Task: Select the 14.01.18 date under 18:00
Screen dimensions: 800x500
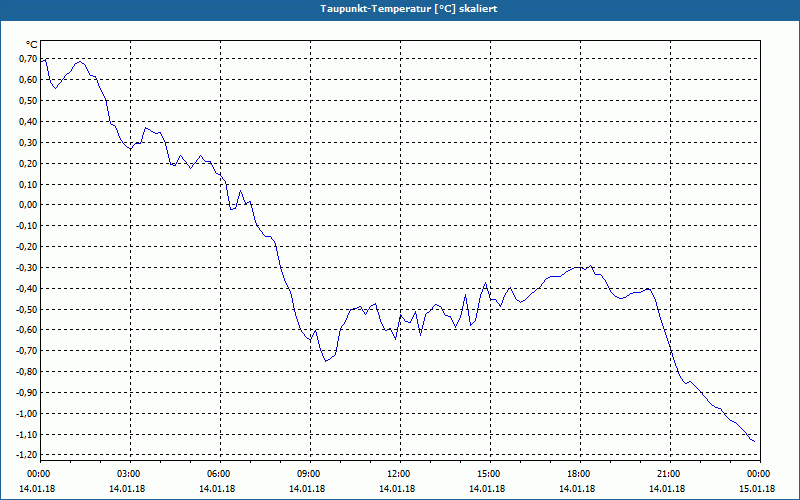Action: (x=577, y=489)
